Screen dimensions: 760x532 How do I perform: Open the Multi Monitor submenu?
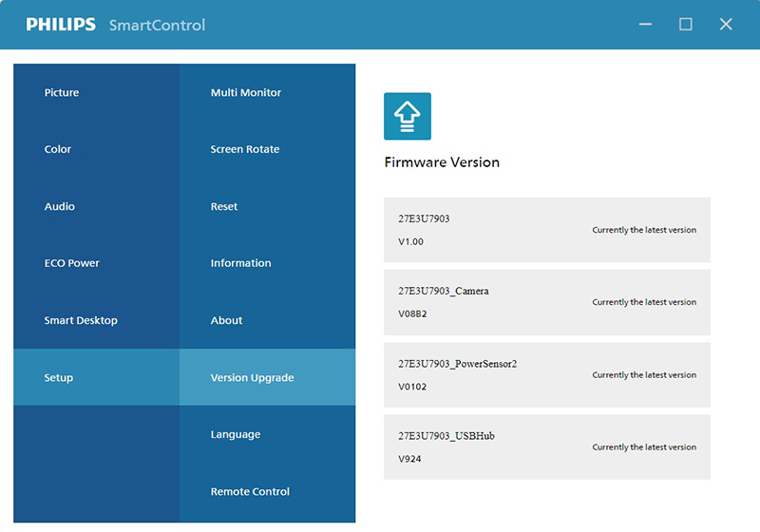[246, 93]
